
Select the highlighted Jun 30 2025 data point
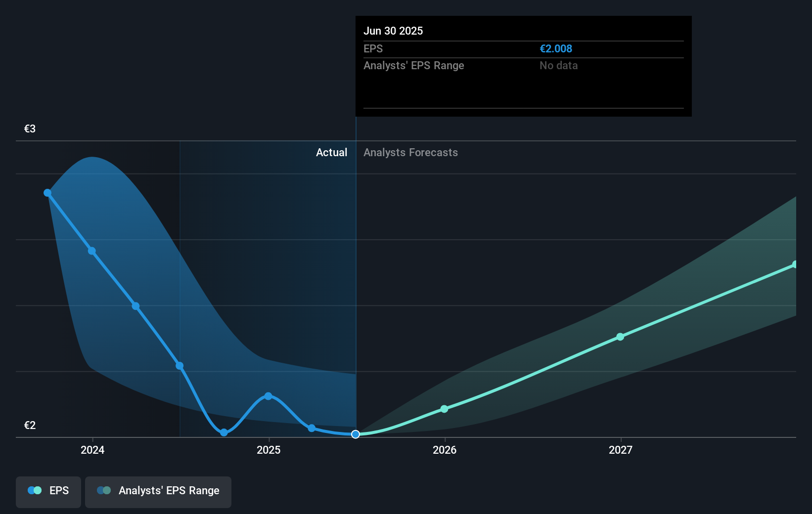(x=356, y=434)
